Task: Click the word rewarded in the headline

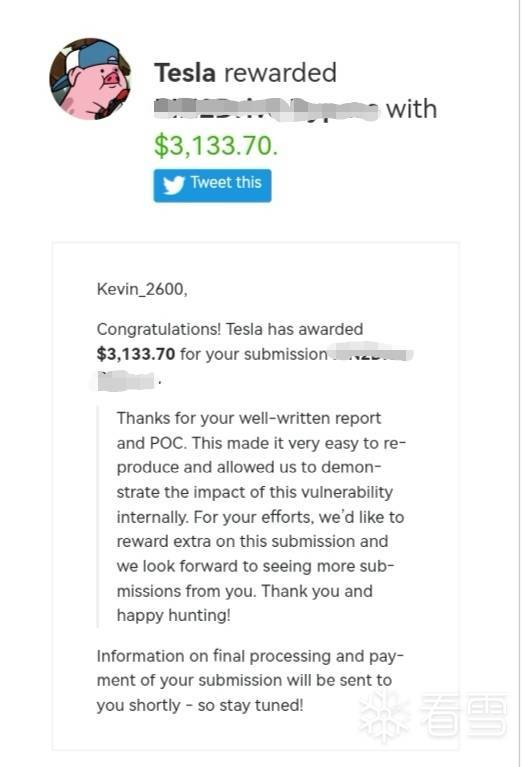Action: (280, 72)
